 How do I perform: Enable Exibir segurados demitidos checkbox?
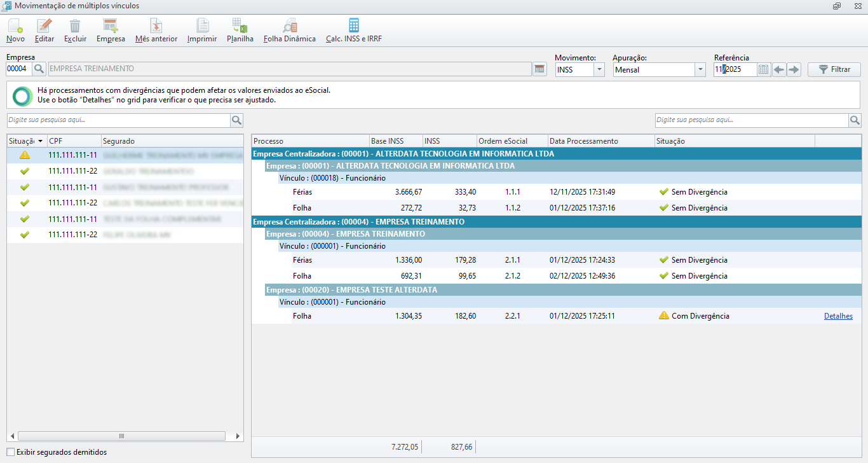[10, 452]
